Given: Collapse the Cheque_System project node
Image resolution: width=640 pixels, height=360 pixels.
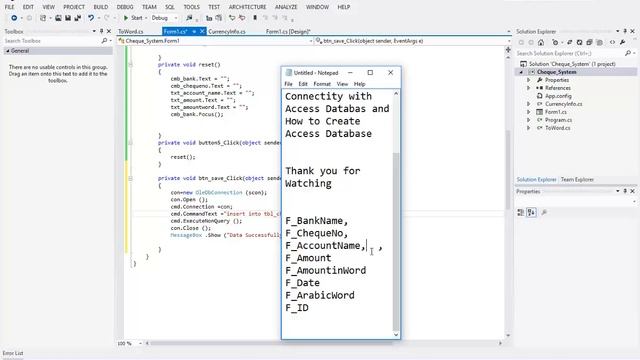Looking at the screenshot, I should pos(521,72).
